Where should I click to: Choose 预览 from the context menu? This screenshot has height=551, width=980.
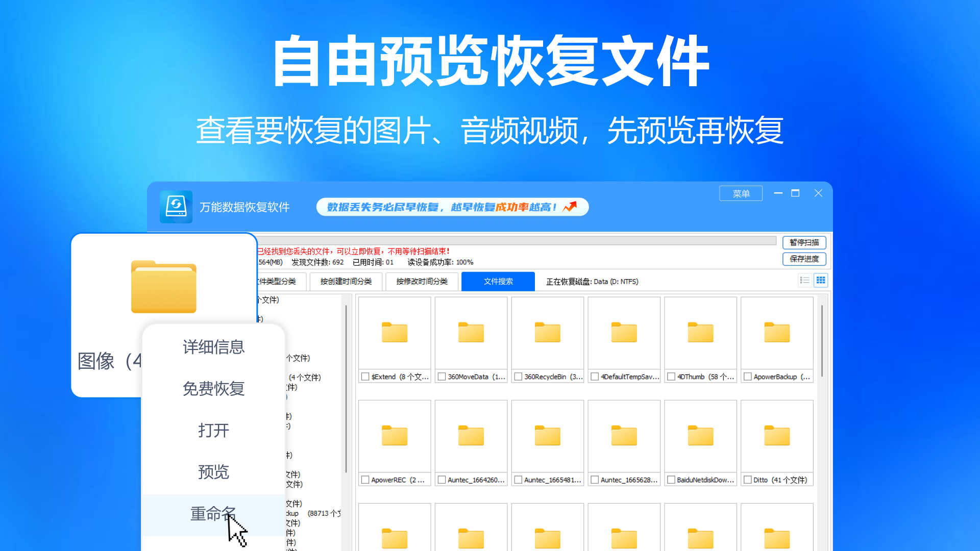pyautogui.click(x=213, y=472)
